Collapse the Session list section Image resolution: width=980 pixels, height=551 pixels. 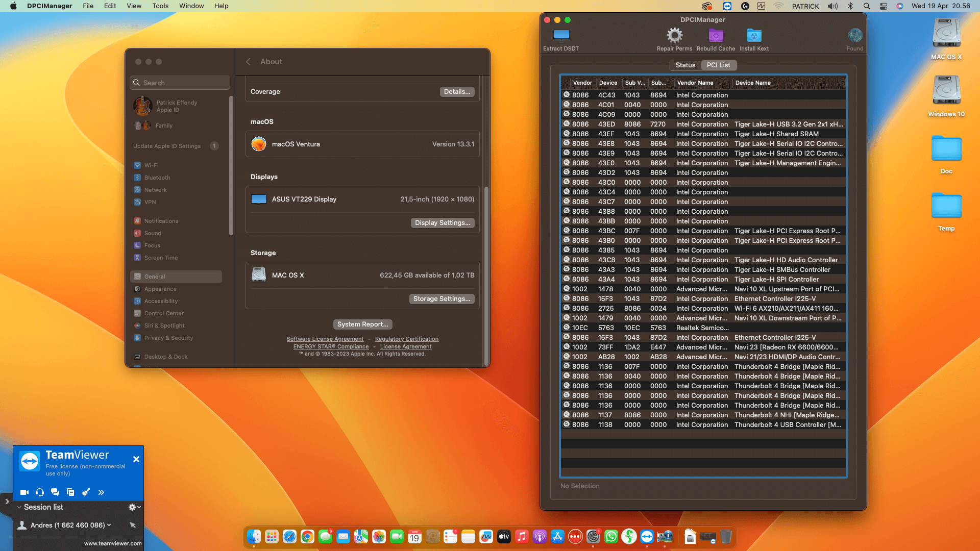19,507
